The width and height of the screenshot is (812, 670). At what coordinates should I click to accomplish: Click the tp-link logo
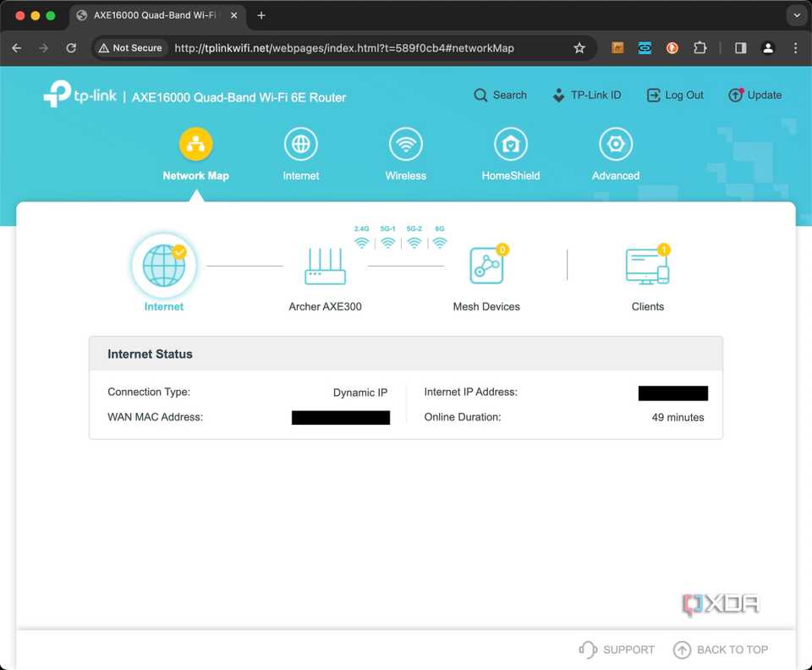[x=80, y=94]
